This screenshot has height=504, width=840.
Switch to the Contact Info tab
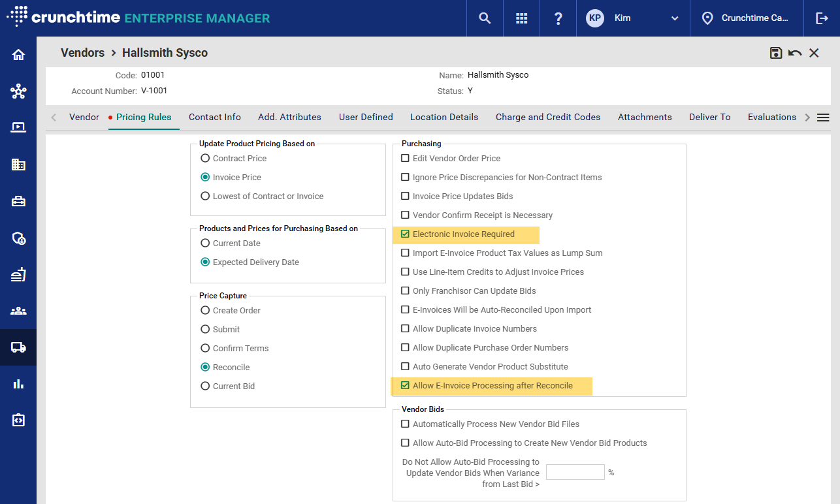point(215,117)
